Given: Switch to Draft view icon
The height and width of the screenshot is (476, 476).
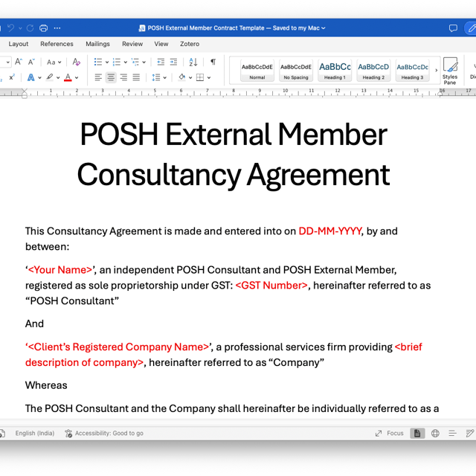Looking at the screenshot, I should 469,433.
